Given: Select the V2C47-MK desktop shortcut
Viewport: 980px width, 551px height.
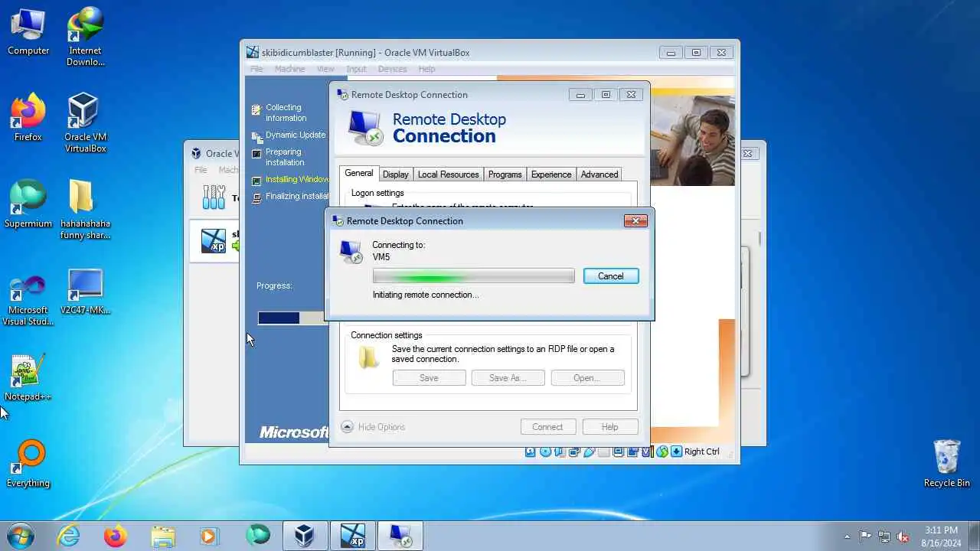Looking at the screenshot, I should (85, 291).
